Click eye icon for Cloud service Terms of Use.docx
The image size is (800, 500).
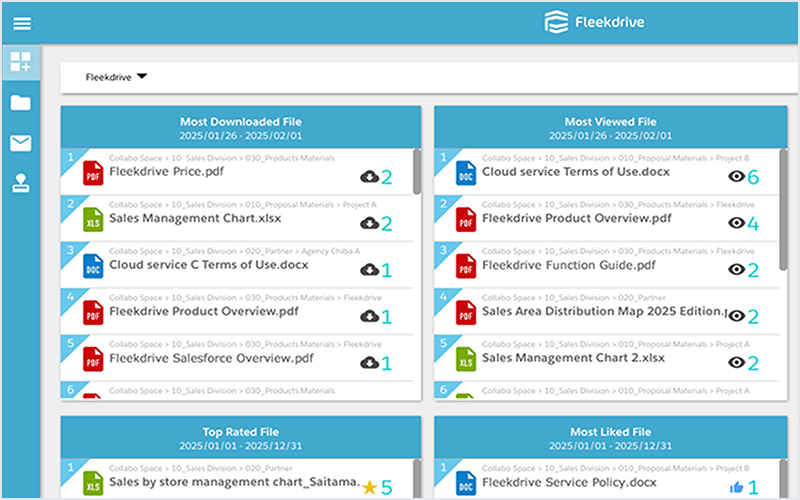(736, 177)
